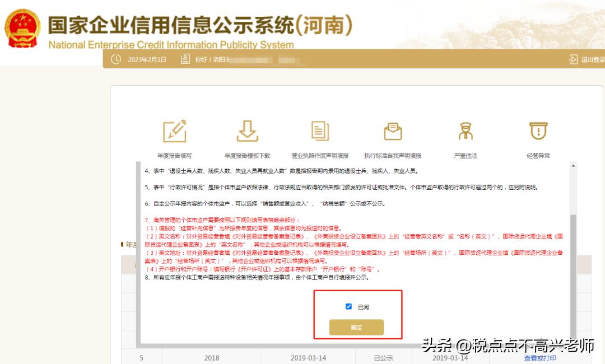Select the 年度报告填写 label

point(174,156)
